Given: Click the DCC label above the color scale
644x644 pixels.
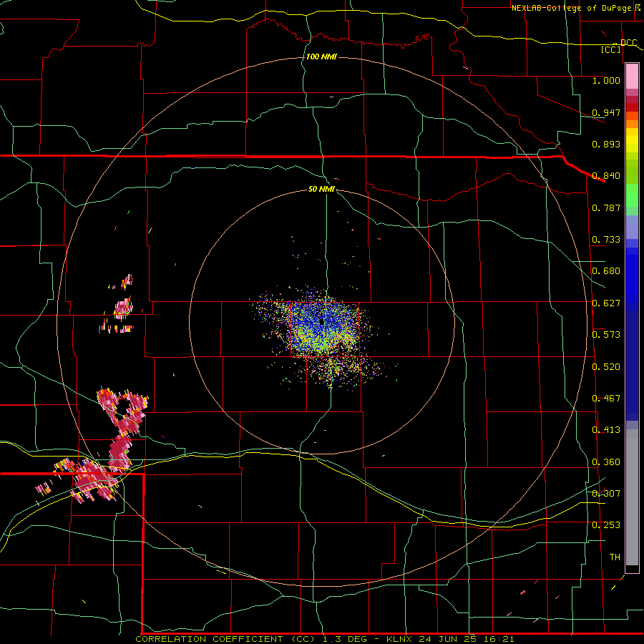Looking at the screenshot, I should [x=628, y=43].
